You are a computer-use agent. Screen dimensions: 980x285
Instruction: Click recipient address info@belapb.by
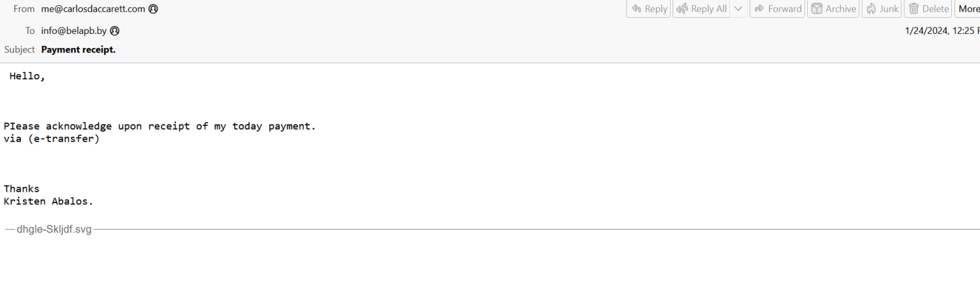click(74, 31)
